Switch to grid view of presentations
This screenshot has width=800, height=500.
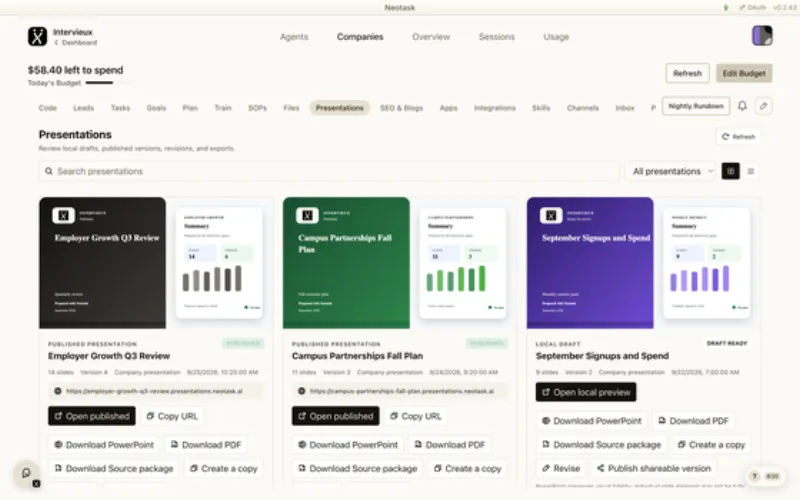731,171
